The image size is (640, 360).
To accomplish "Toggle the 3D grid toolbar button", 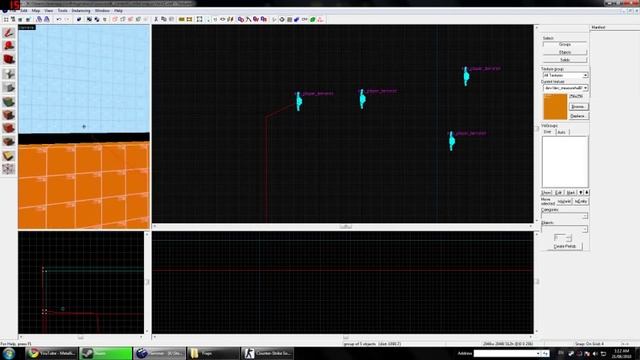I will (13, 19).
